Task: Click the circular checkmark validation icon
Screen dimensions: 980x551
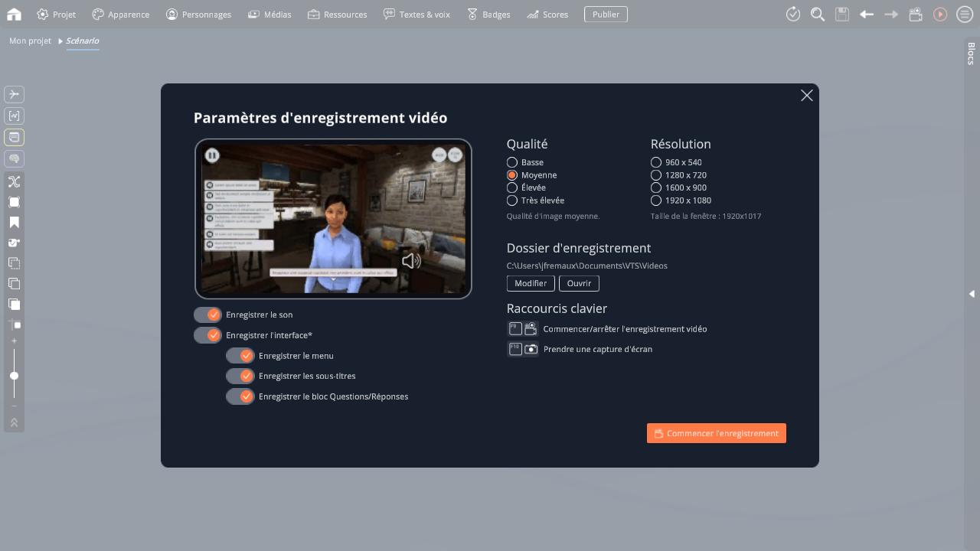Action: coord(793,14)
